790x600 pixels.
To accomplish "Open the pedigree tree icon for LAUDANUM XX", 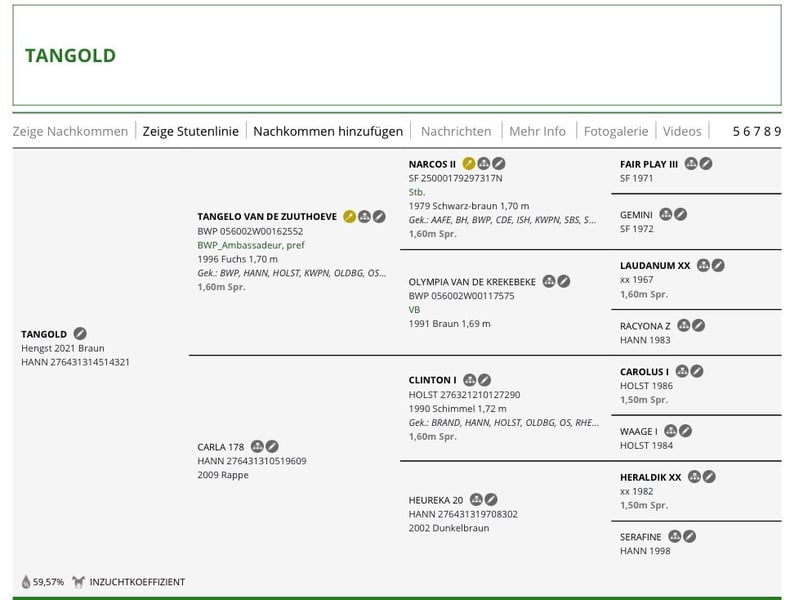I will pos(703,266).
